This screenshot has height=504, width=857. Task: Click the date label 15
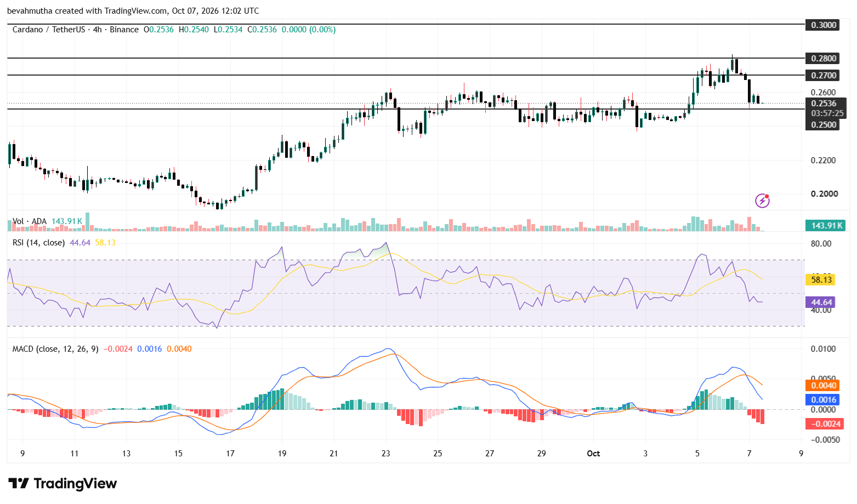point(178,453)
